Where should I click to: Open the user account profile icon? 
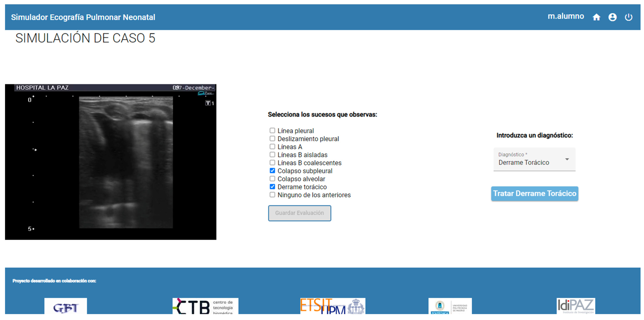tap(612, 17)
